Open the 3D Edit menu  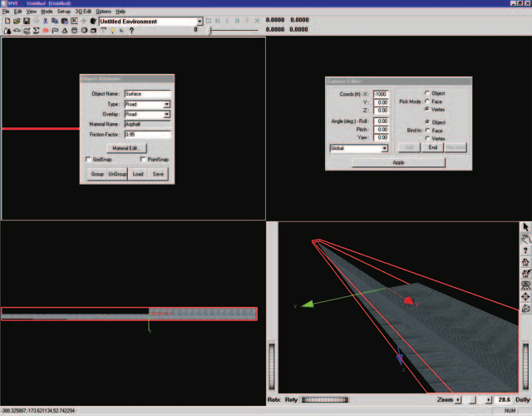tap(83, 12)
